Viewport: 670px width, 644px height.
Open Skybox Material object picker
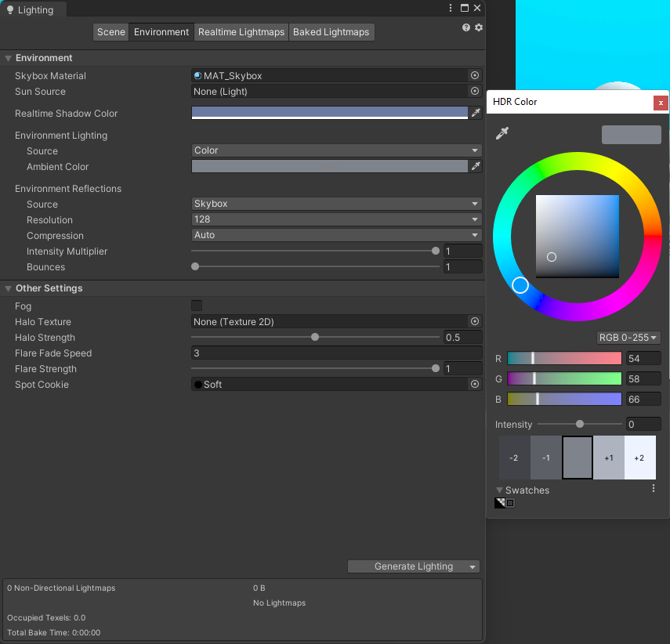click(474, 76)
